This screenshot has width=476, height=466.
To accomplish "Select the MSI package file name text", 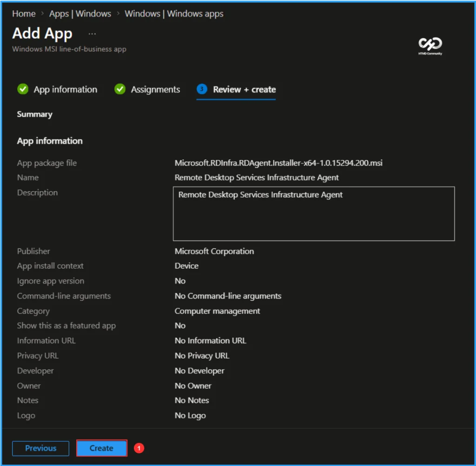I will tap(278, 163).
